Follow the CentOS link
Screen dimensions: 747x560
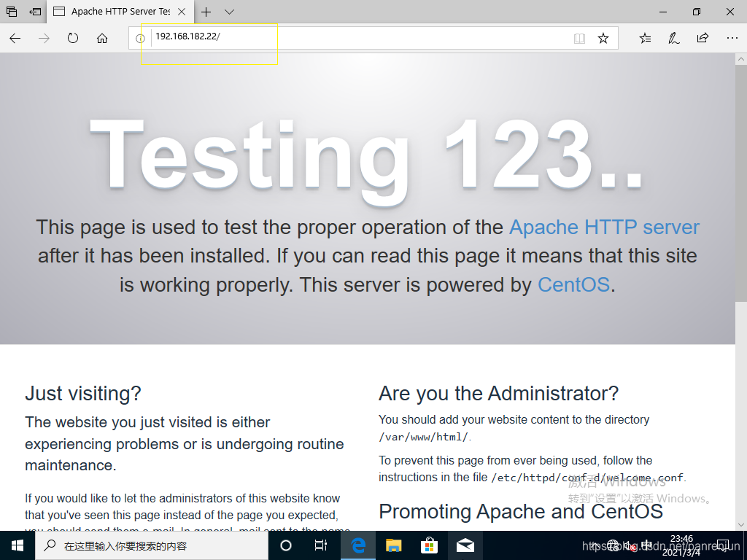point(573,285)
